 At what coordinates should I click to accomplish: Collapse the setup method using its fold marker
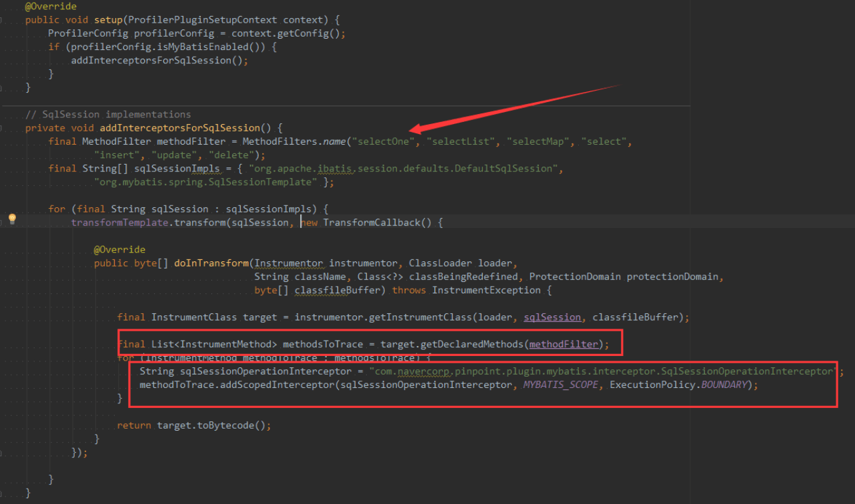click(2, 20)
